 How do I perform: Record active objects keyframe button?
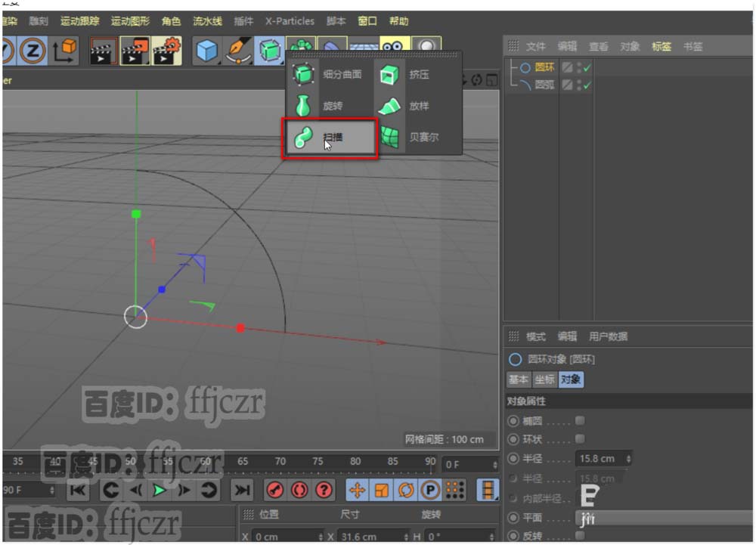click(275, 491)
